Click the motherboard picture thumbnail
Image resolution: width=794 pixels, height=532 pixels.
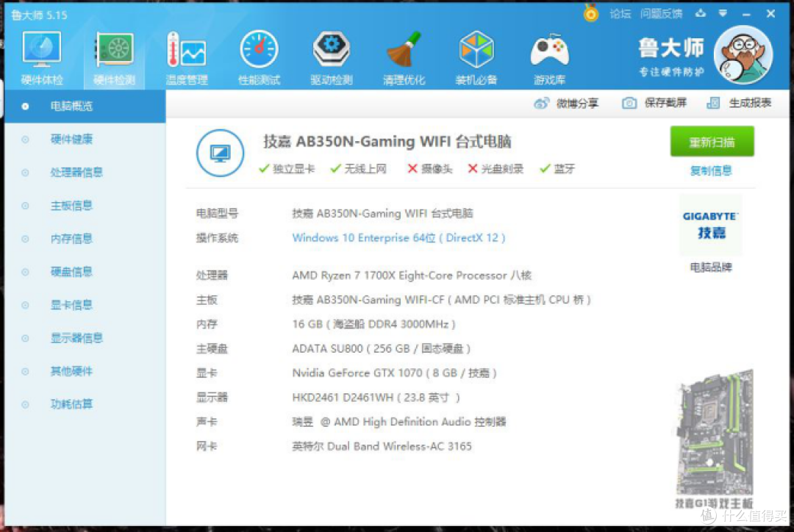coord(715,432)
